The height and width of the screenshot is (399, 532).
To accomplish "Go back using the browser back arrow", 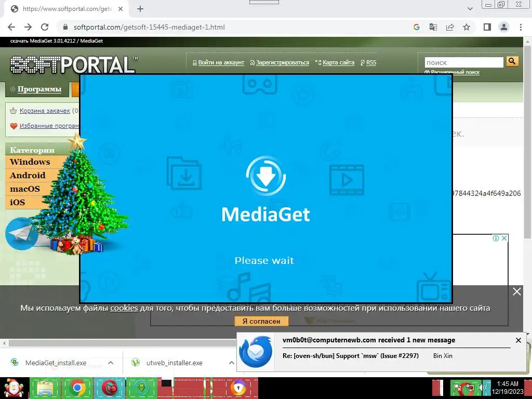I will [11, 27].
